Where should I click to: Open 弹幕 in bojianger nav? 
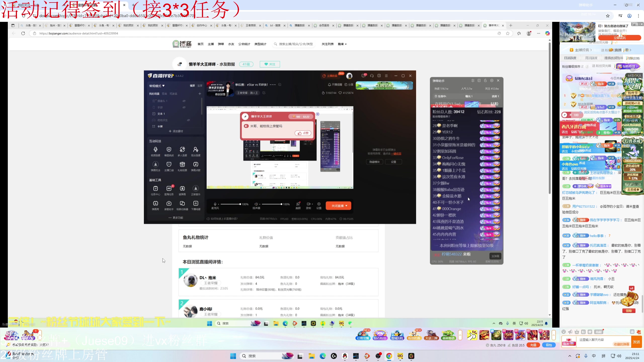coord(221,44)
